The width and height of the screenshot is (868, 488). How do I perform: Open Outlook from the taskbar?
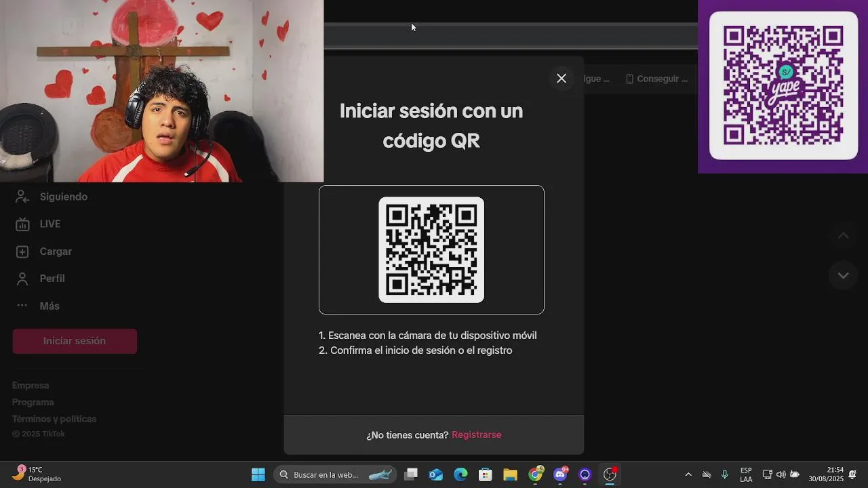tap(436, 474)
